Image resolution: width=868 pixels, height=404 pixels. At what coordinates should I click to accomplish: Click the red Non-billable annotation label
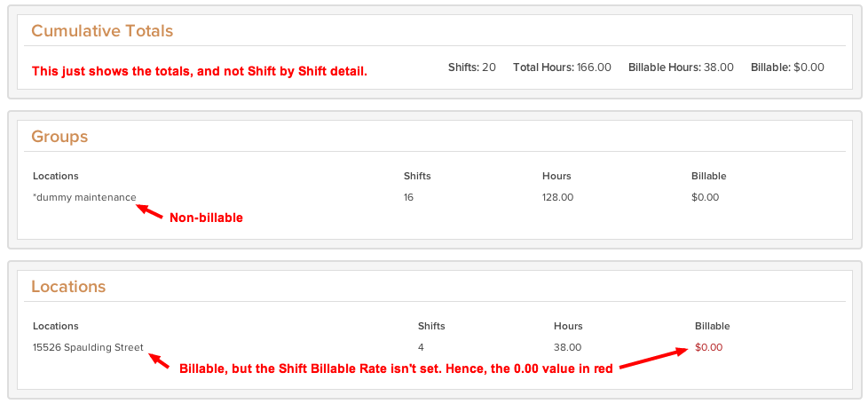pyautogui.click(x=206, y=218)
